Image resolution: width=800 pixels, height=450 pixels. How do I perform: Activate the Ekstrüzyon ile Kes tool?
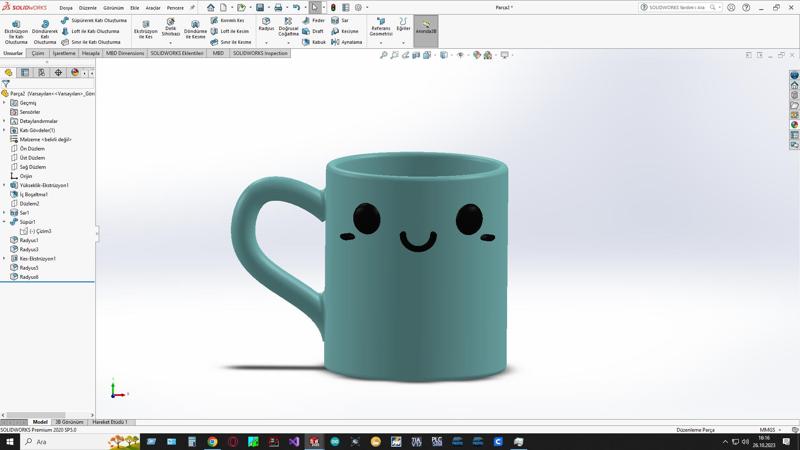click(146, 30)
